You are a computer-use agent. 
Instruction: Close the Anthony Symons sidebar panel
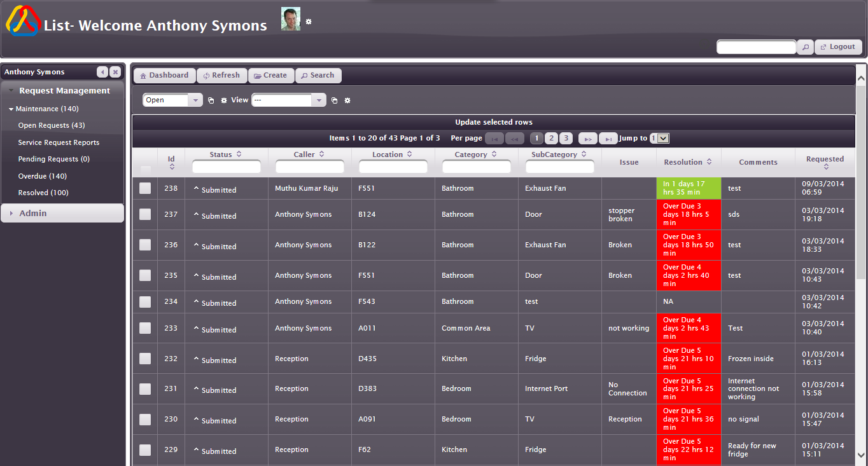pyautogui.click(x=115, y=72)
